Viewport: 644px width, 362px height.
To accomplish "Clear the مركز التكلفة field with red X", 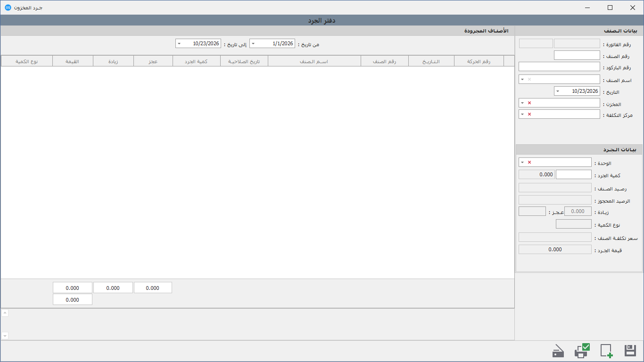I will (529, 114).
